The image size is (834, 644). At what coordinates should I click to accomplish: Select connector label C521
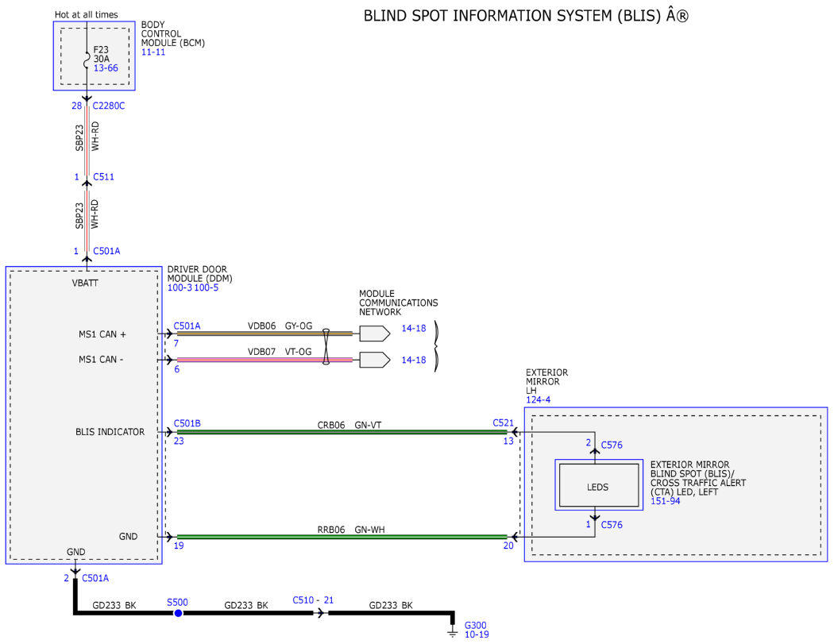(x=503, y=423)
